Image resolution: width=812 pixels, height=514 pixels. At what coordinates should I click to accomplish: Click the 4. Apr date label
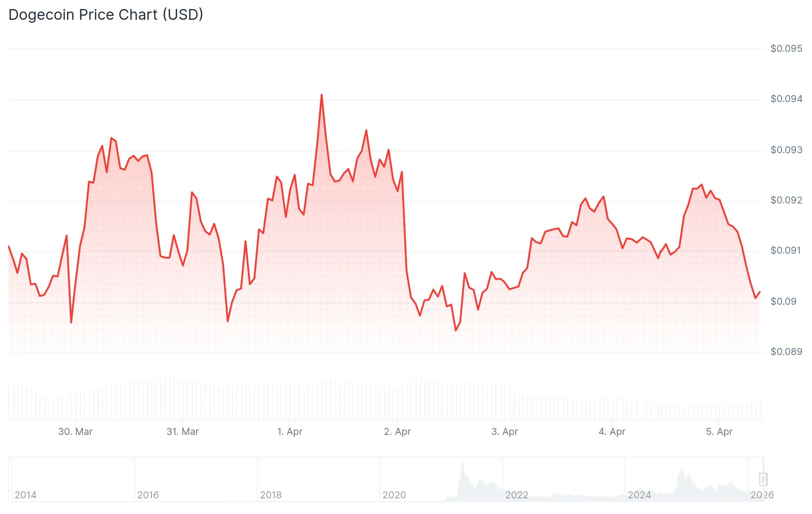pos(612,432)
